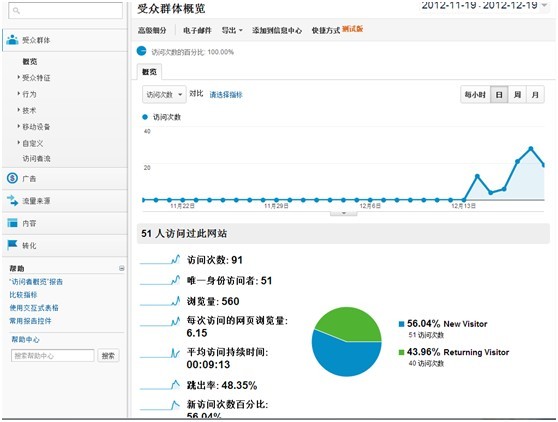The width and height of the screenshot is (558, 422).
Task: Click the blue segment circle icon
Action: click(142, 51)
